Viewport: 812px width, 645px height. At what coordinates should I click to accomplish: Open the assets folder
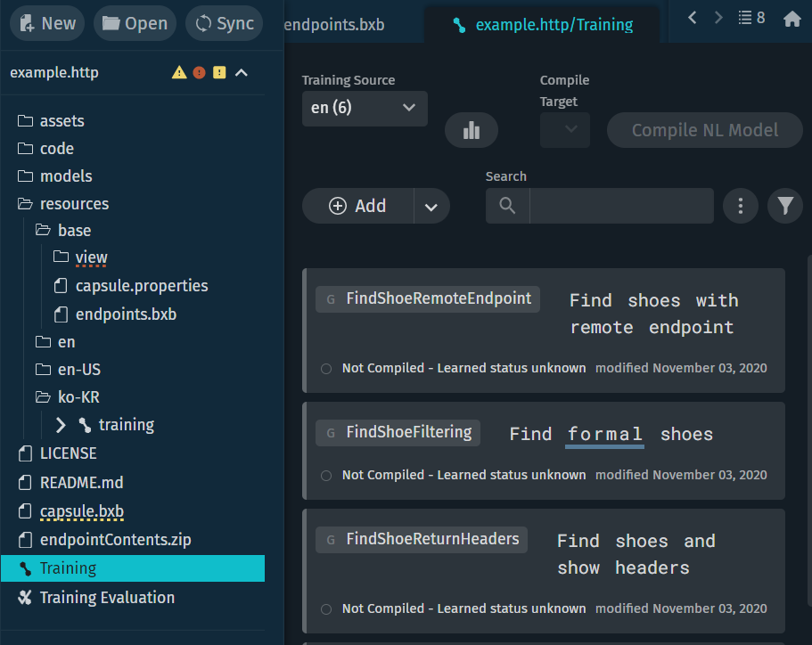coord(51,120)
